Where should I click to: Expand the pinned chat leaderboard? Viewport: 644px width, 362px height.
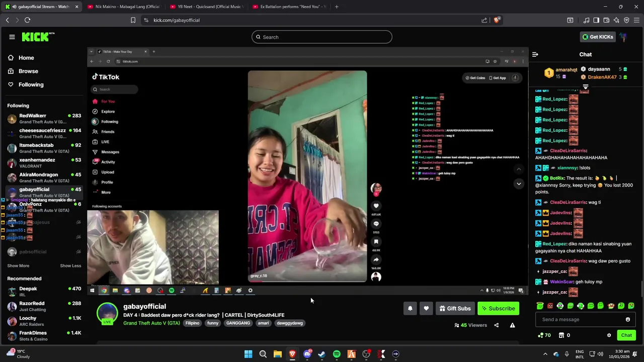click(x=585, y=88)
